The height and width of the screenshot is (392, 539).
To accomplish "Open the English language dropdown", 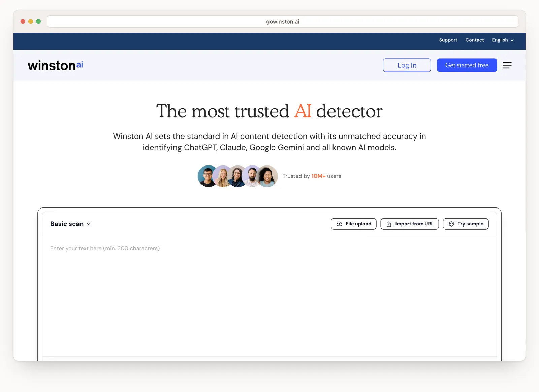I will [503, 40].
